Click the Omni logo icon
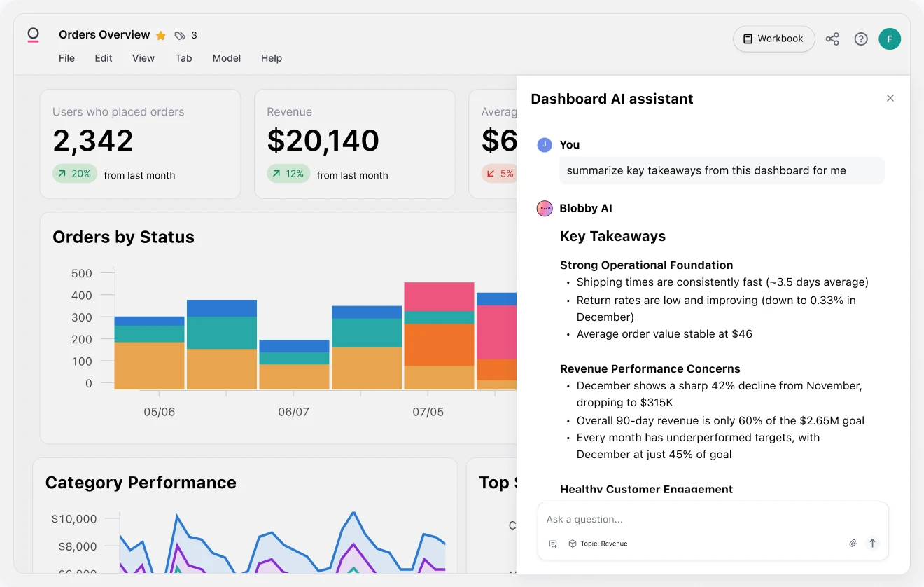This screenshot has width=924, height=587. [33, 35]
